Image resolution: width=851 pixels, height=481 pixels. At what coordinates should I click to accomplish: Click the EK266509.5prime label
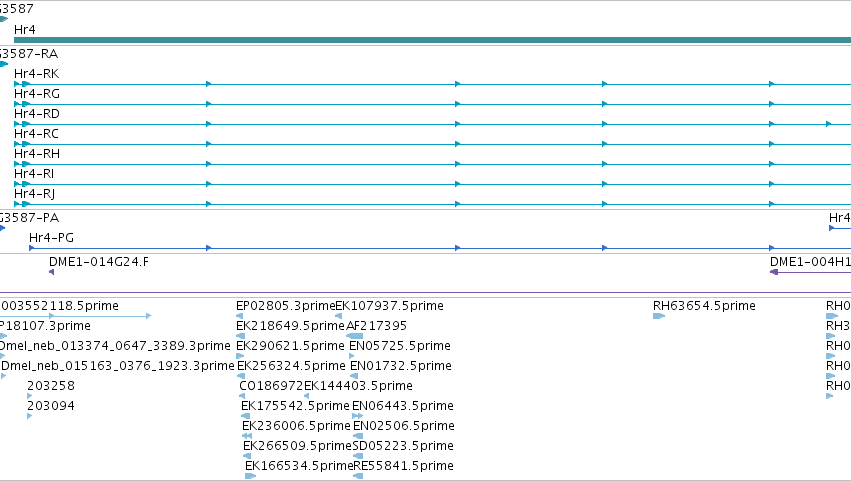[x=297, y=447]
